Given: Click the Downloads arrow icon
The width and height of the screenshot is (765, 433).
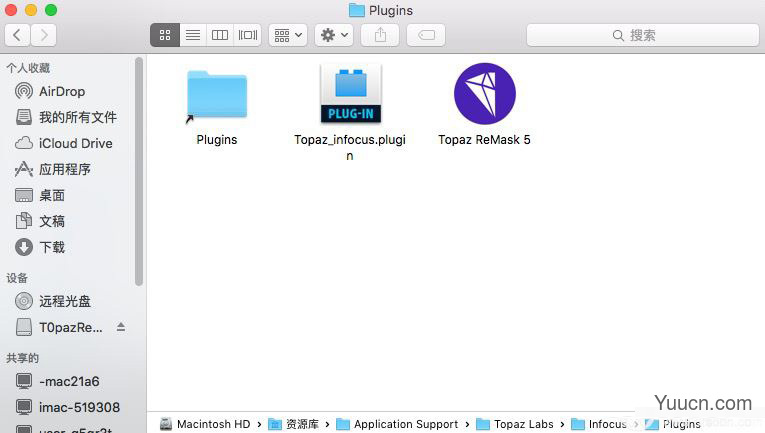Looking at the screenshot, I should [24, 247].
